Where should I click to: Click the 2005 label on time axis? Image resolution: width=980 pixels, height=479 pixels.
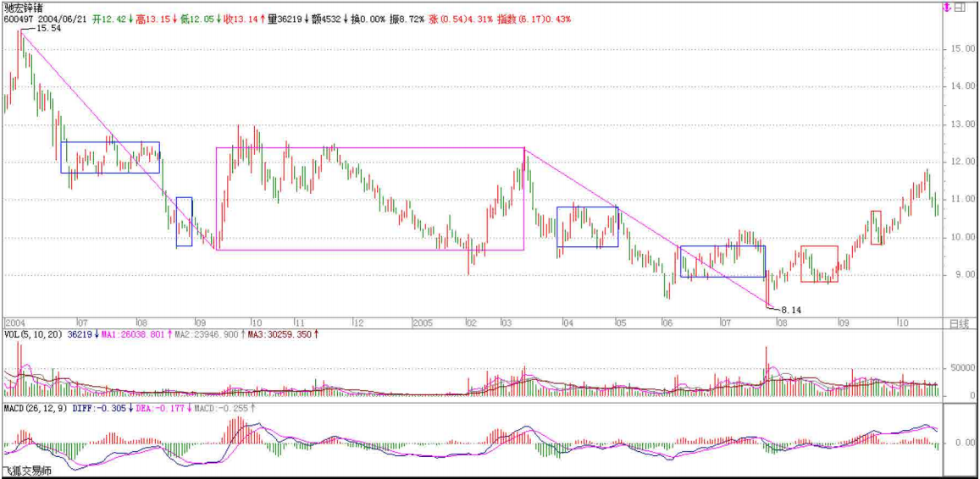click(x=423, y=323)
